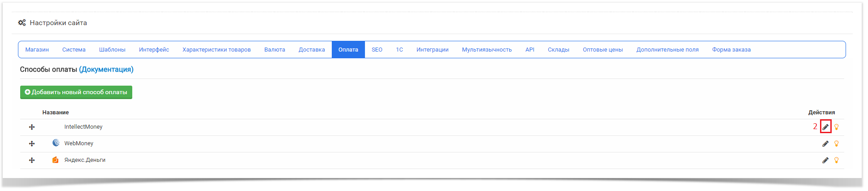868x191 pixels.
Task: Click the WebMoney globe logo
Action: point(56,143)
